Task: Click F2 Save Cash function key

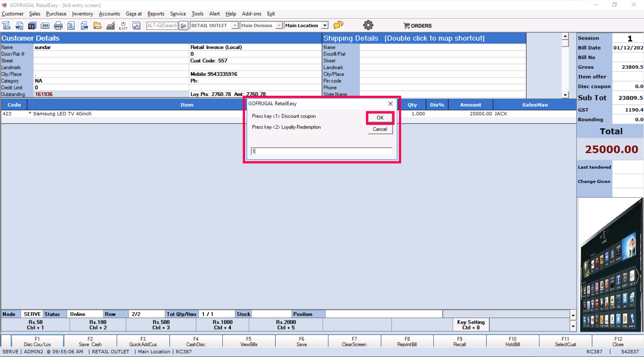Action: [x=90, y=342]
